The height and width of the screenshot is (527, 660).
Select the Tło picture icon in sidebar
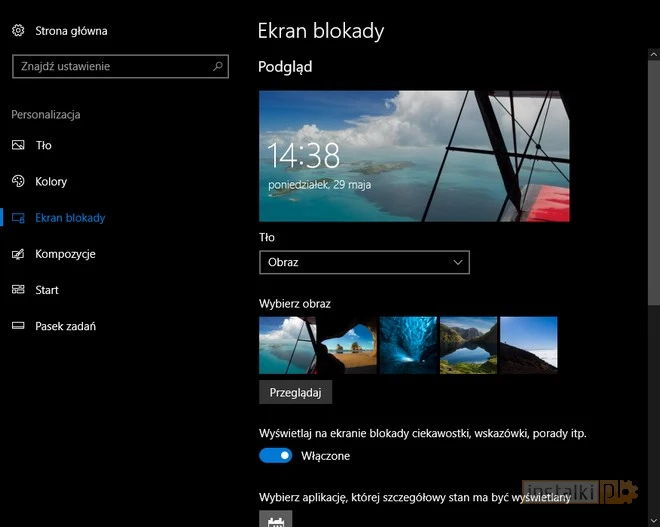[x=18, y=145]
